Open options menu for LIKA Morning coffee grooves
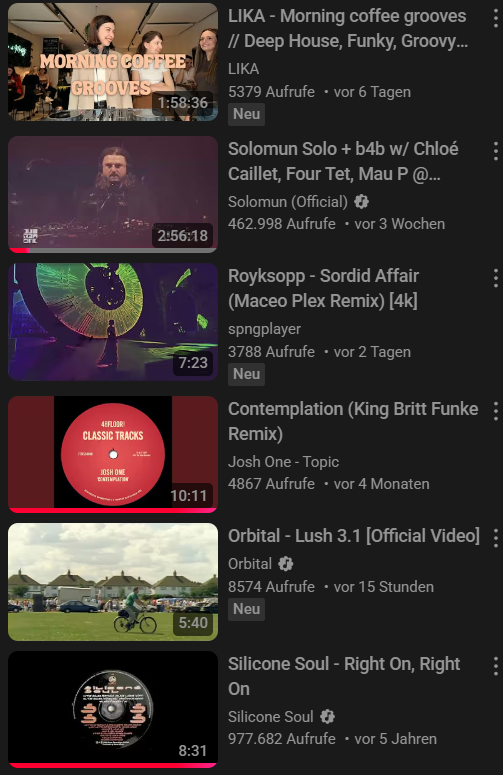Image resolution: width=503 pixels, height=775 pixels. point(496,18)
